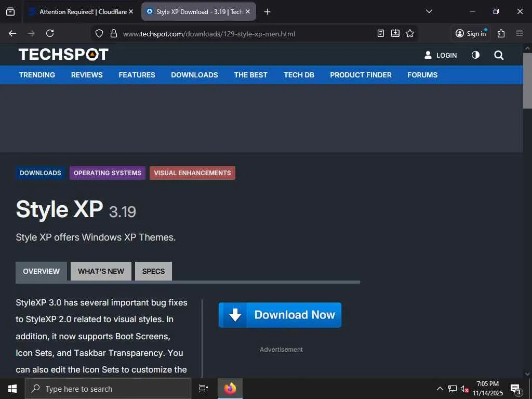
Task: Click the Style XP 3.19 heading
Action: 76,210
